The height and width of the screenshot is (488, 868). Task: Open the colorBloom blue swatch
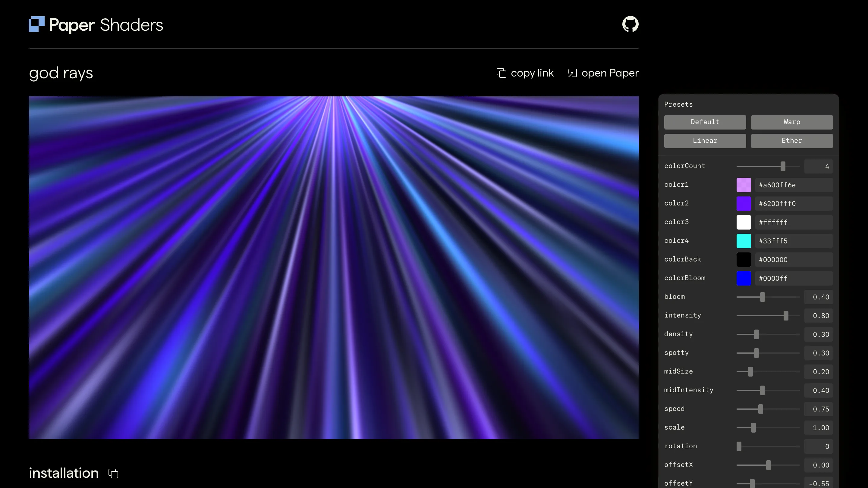[744, 279]
